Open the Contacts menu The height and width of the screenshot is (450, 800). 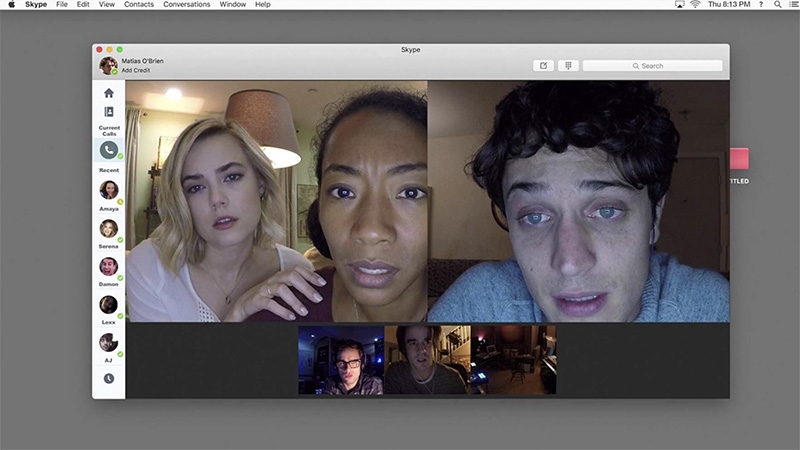coord(139,4)
